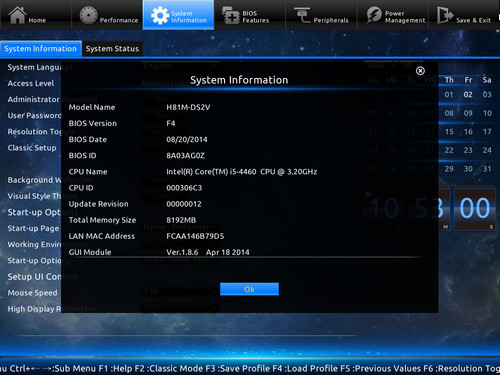Click the LAN MAC Address value FCAA146B79D5
The image size is (500, 375).
point(195,236)
